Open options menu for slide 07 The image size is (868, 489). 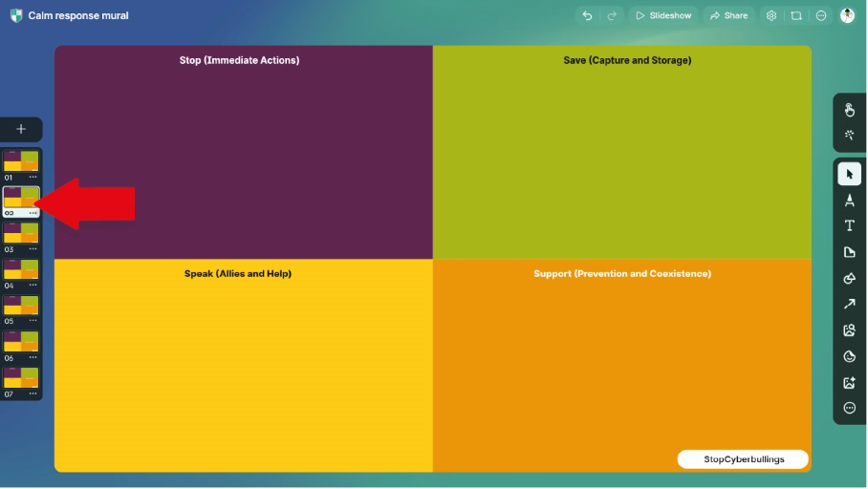(x=33, y=393)
